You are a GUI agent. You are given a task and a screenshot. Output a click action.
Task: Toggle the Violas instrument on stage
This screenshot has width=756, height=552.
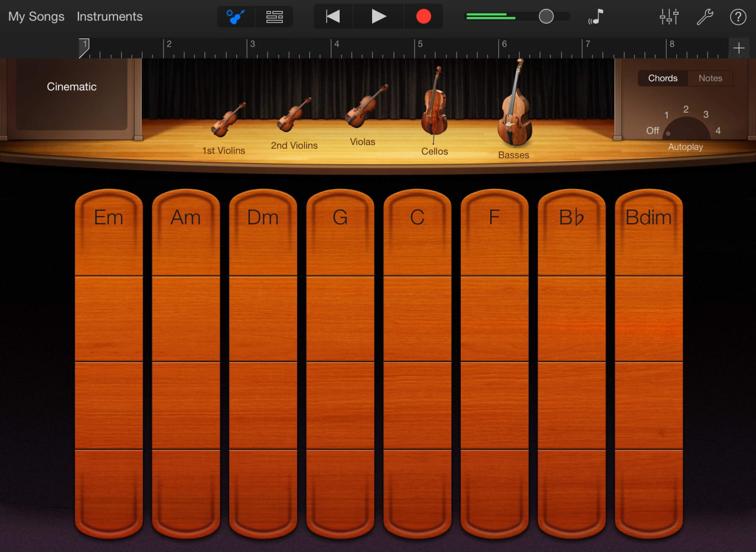tap(366, 107)
